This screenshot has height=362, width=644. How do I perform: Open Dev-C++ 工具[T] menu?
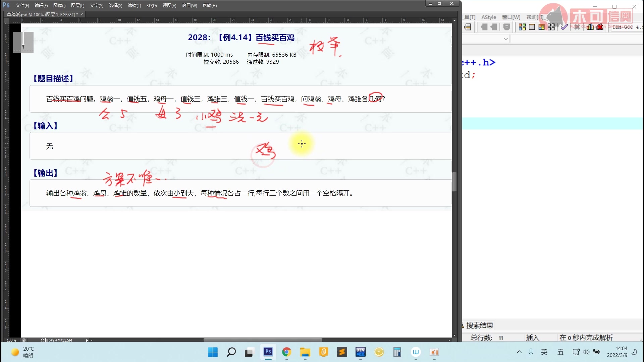click(x=469, y=17)
